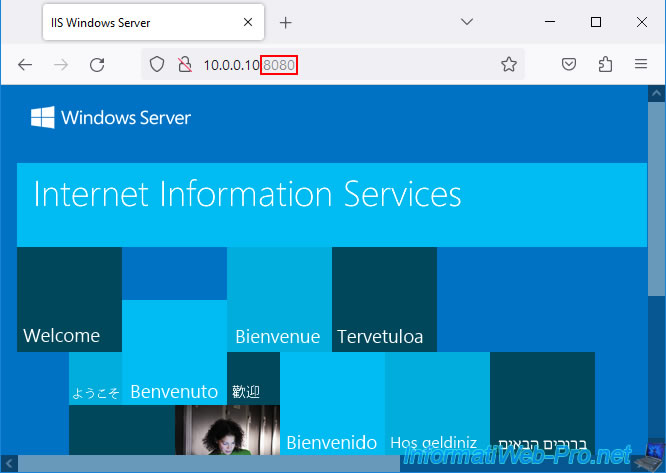Minimize the Firefox window
The width and height of the screenshot is (666, 473).
click(550, 22)
